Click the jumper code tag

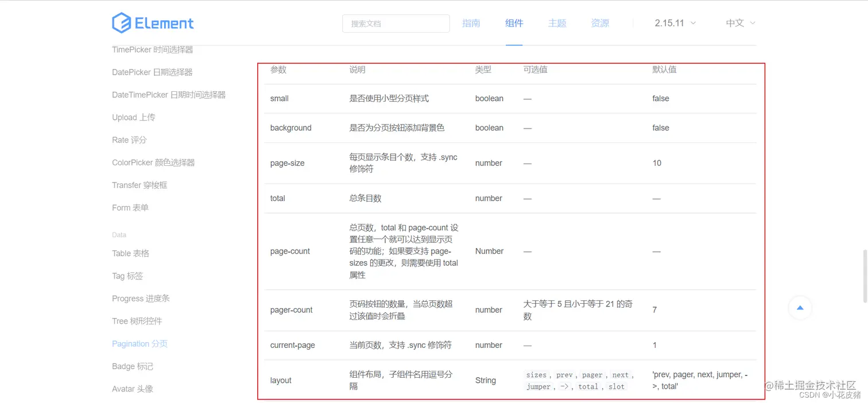pyautogui.click(x=538, y=386)
